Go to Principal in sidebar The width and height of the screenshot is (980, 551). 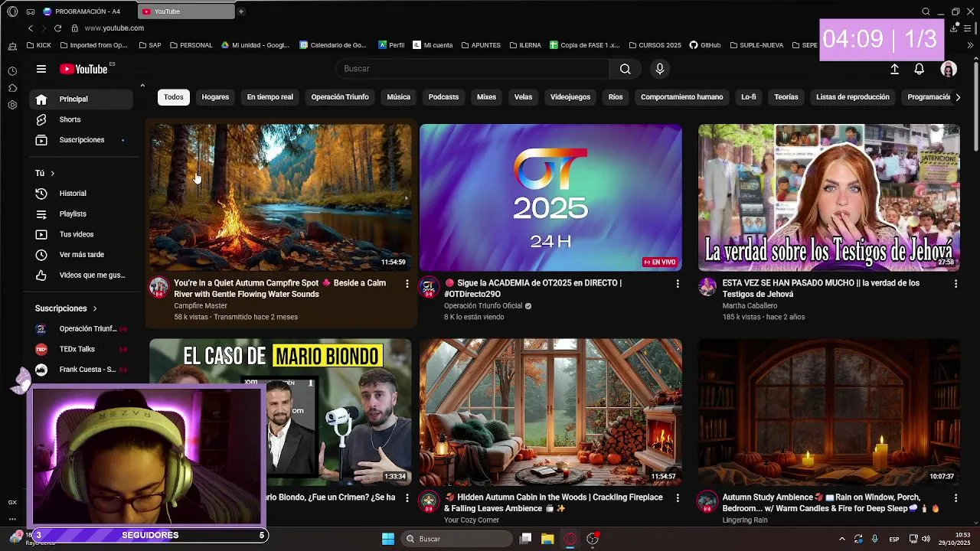click(x=82, y=99)
